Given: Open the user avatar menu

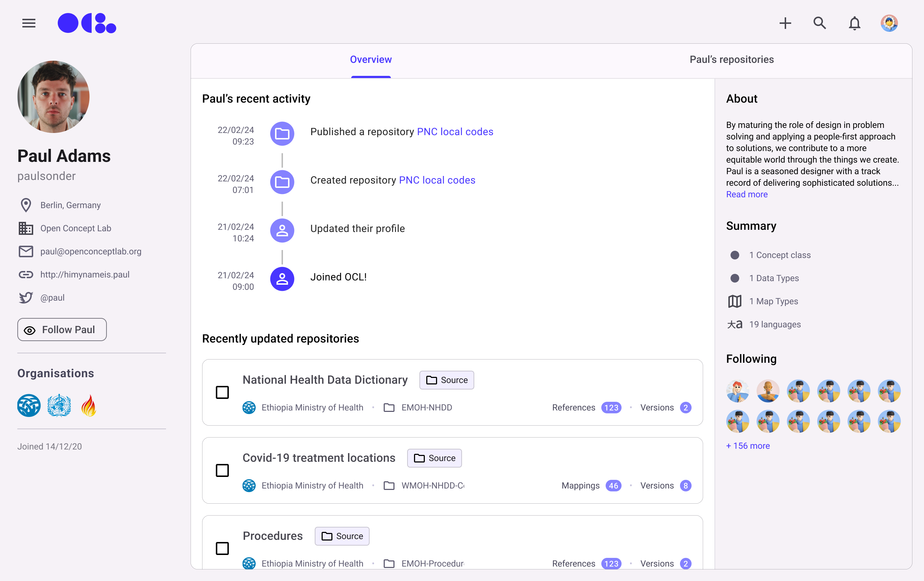Looking at the screenshot, I should pos(889,23).
